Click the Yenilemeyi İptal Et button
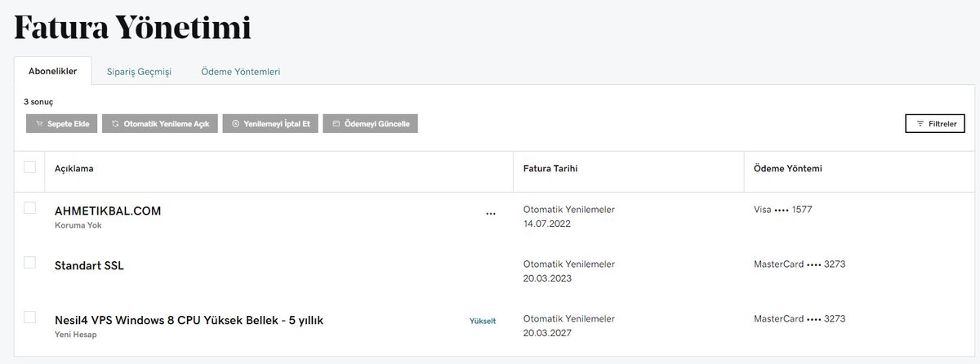The height and width of the screenshot is (364, 980). (269, 123)
